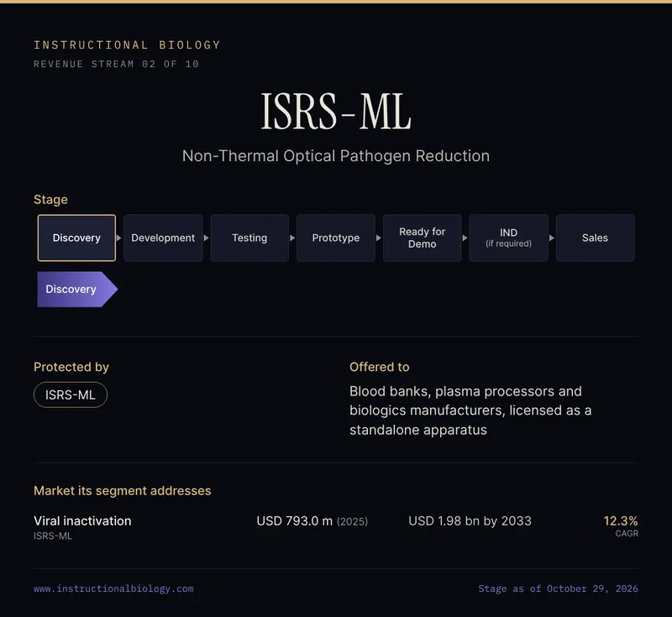Select the IND (if required) stage box
672x617 pixels.
pos(509,238)
